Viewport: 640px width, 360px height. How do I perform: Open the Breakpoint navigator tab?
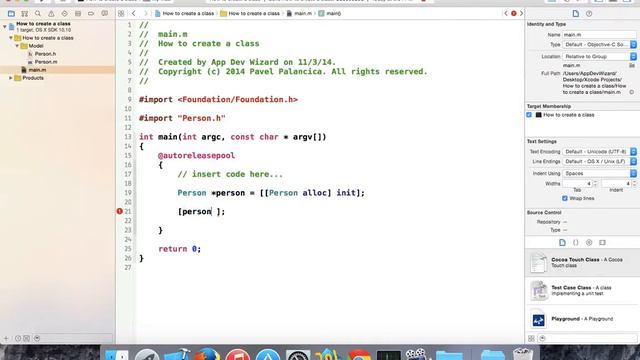click(91, 13)
